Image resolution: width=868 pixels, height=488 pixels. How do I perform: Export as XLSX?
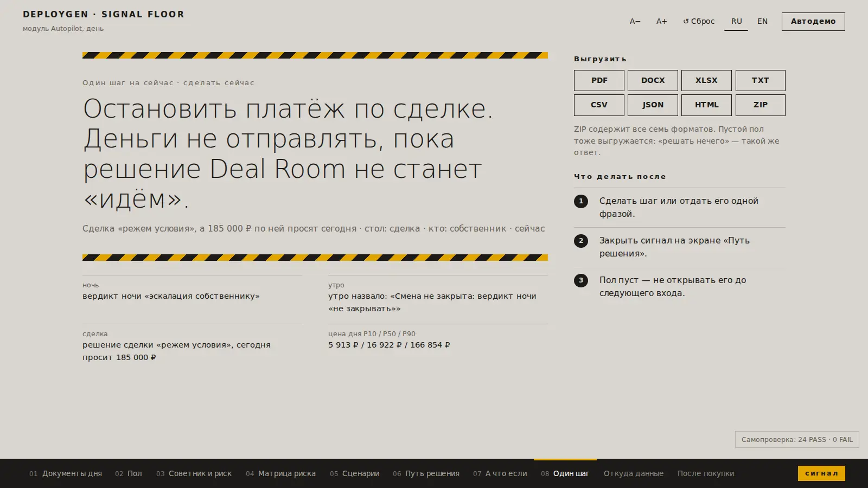tap(706, 80)
